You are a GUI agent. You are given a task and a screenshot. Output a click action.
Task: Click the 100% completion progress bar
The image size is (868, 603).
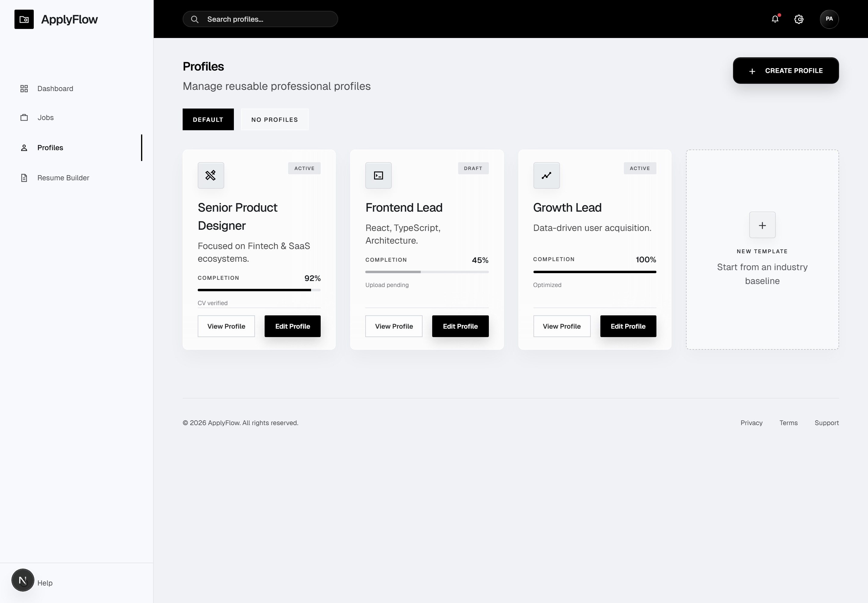(x=595, y=272)
